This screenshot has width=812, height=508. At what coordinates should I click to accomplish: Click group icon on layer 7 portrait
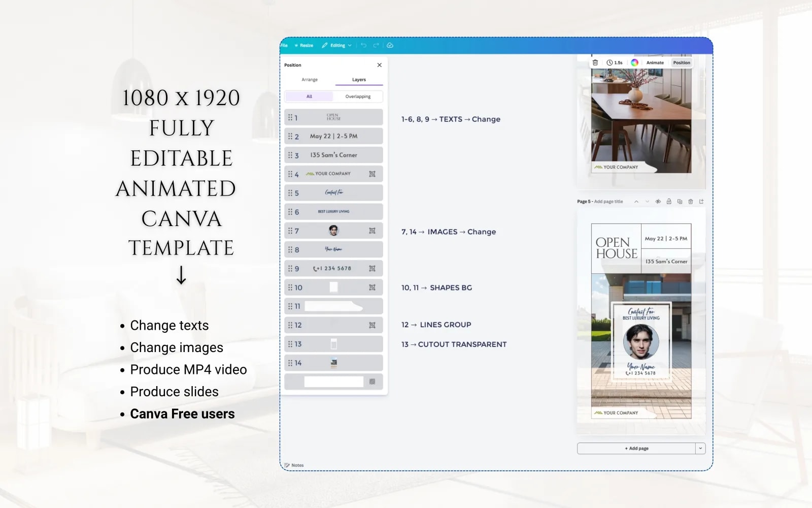[372, 231]
